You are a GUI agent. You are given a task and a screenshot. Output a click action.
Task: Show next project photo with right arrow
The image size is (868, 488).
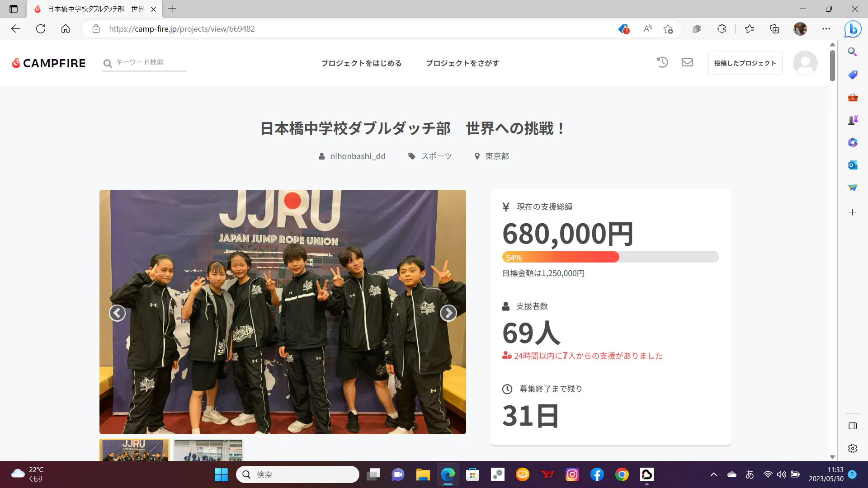click(x=448, y=313)
